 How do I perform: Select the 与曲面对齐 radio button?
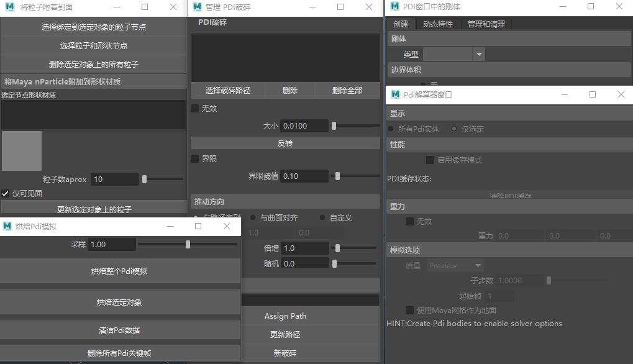(x=253, y=217)
